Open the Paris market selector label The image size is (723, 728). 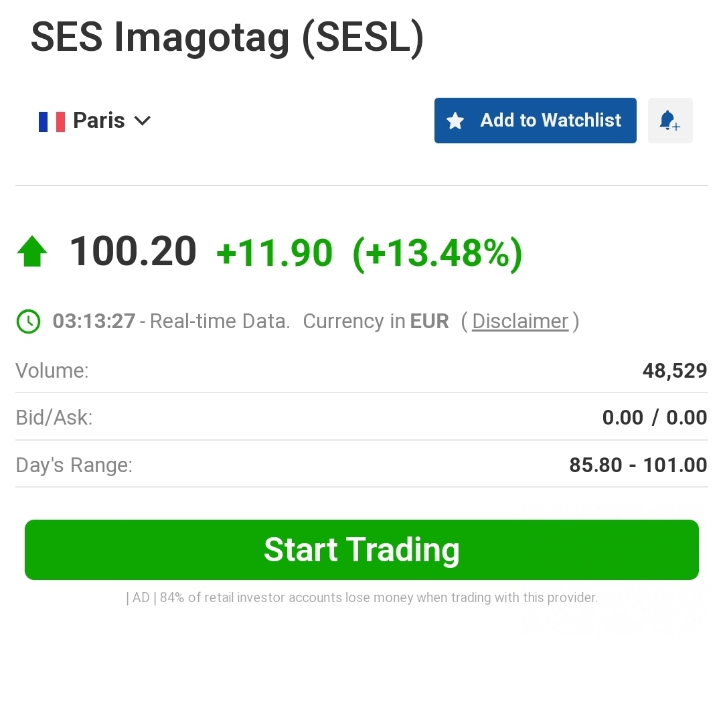coord(99,121)
